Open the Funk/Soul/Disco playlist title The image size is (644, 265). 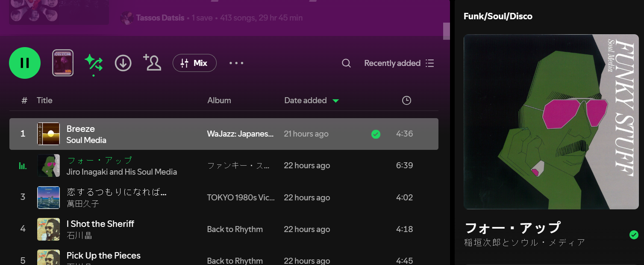pyautogui.click(x=497, y=16)
